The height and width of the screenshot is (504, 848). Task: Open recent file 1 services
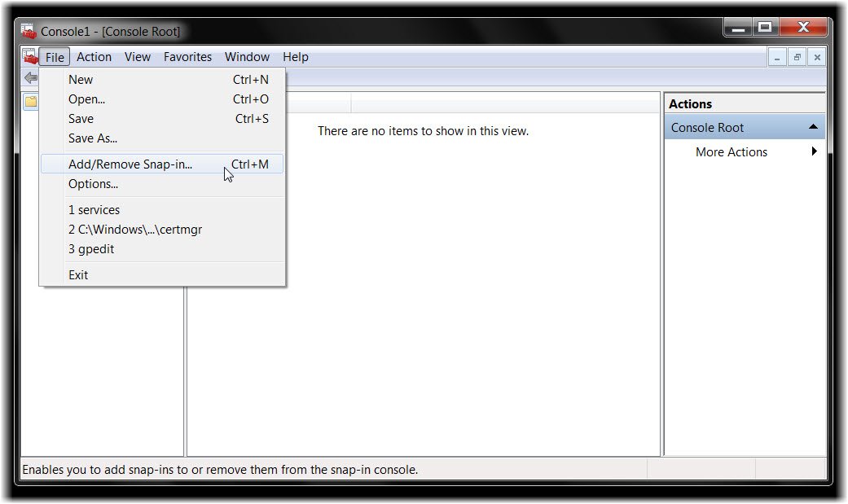coord(162,210)
